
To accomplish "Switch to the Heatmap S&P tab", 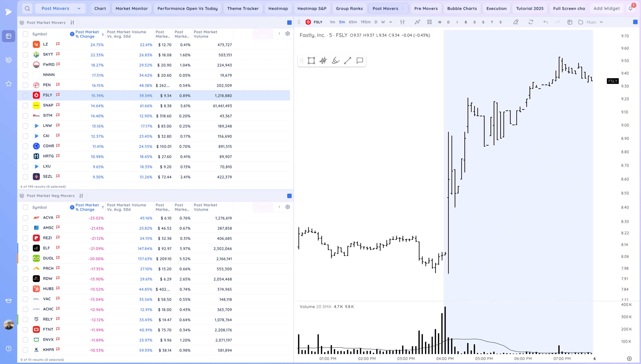I will pos(312,9).
